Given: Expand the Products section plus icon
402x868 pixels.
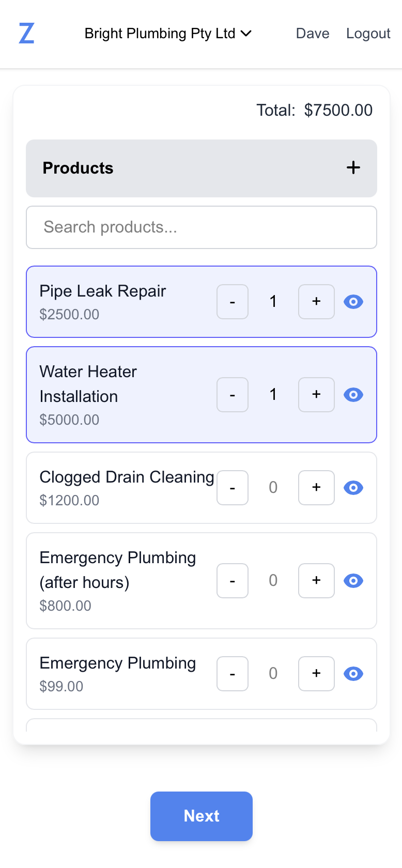Looking at the screenshot, I should (353, 168).
